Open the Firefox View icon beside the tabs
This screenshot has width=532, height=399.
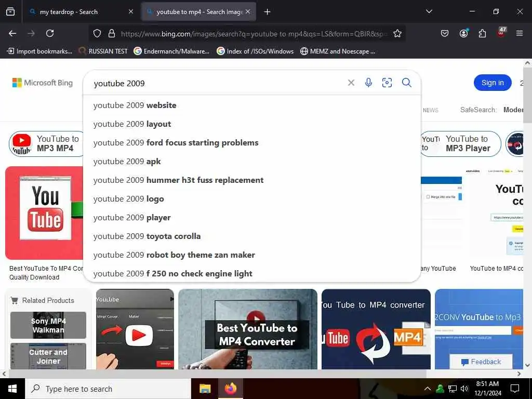(x=10, y=11)
